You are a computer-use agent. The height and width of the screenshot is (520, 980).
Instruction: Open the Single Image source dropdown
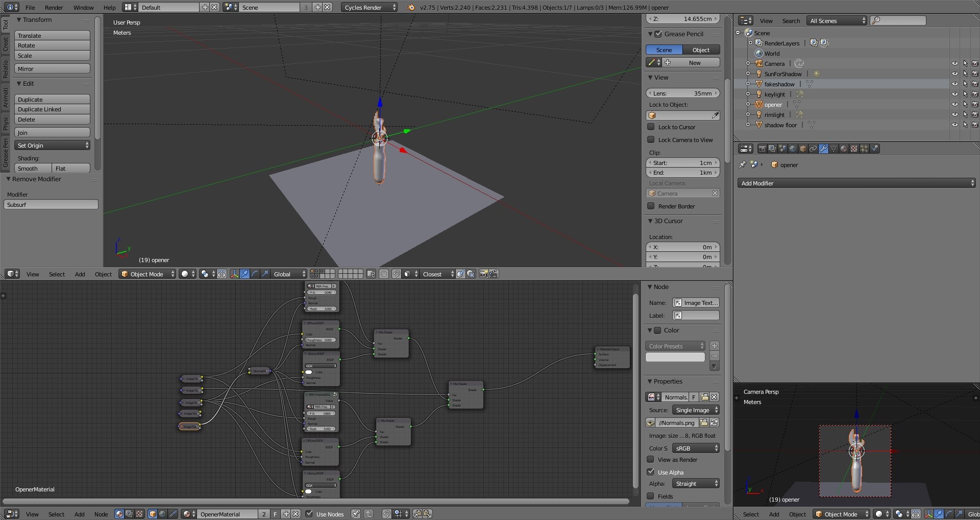pyautogui.click(x=696, y=410)
